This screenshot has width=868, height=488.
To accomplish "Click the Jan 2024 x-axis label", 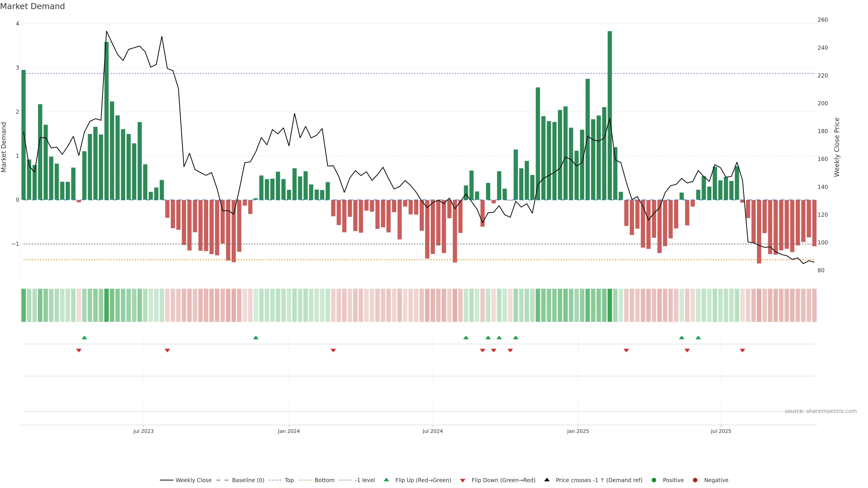I will click(289, 431).
